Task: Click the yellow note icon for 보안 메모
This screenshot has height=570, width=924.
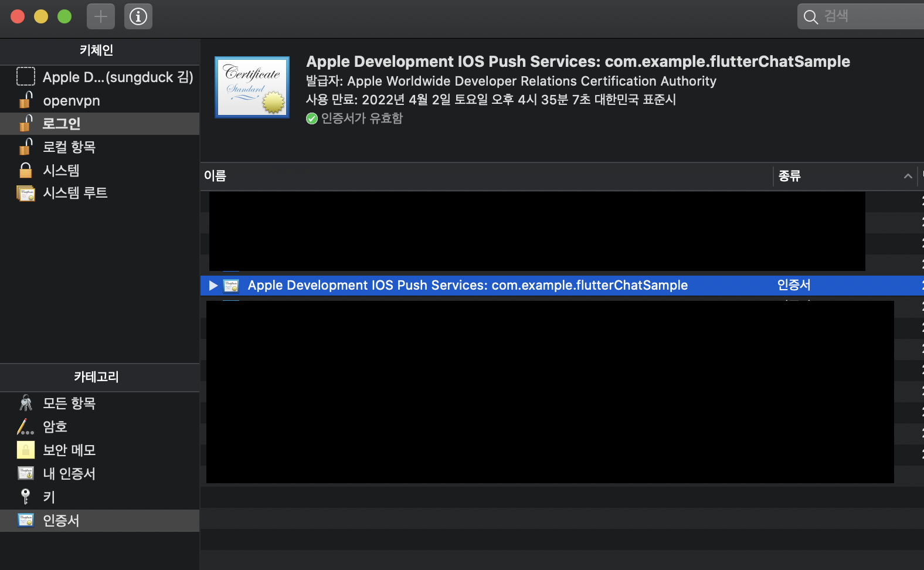Action: click(26, 450)
